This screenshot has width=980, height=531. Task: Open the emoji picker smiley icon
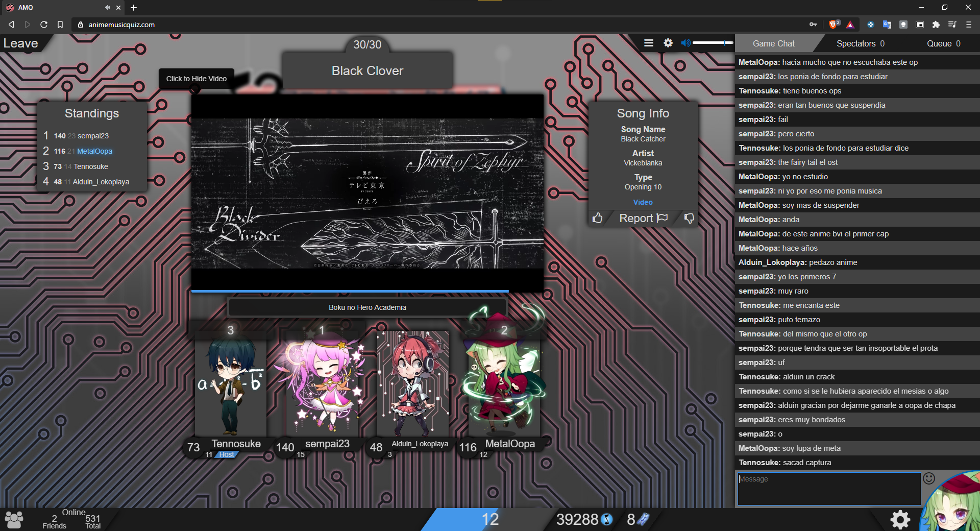[929, 478]
